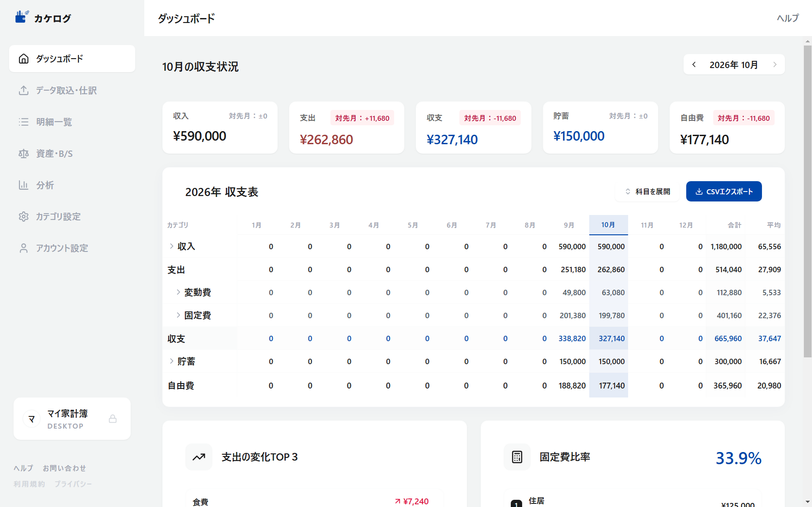Expand the 変動費 row chevron
Viewport: 812px width, 507px height.
(178, 292)
